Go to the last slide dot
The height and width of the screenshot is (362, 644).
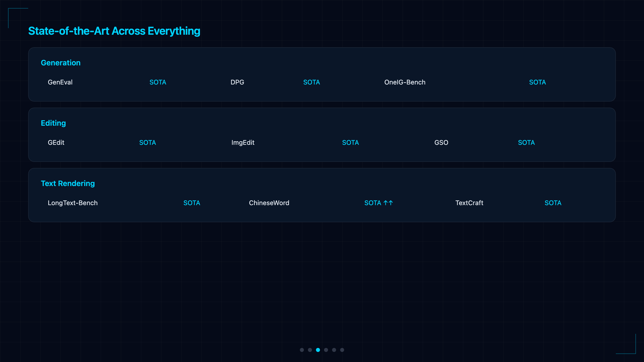(x=342, y=350)
